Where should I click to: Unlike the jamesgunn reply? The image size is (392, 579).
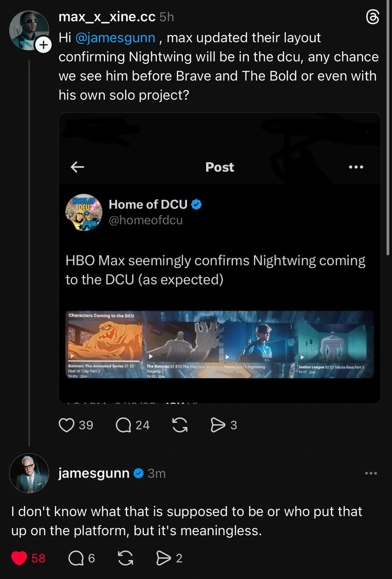click(x=19, y=558)
